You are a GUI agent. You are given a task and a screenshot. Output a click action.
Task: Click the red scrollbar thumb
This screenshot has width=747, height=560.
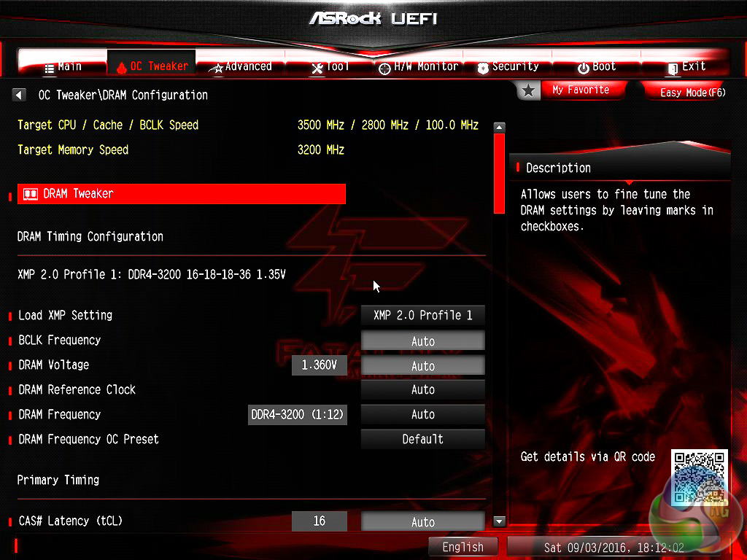tap(499, 174)
